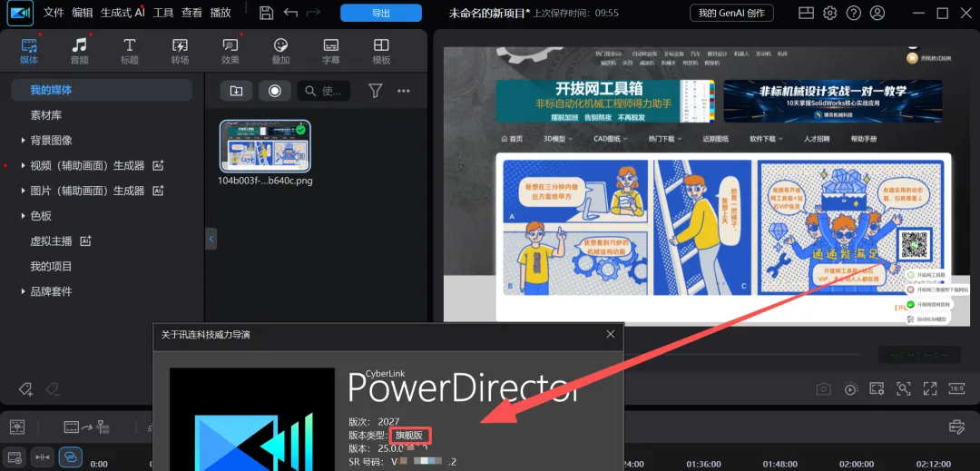Click the PowerDirector logo icon at top left
The height and width of the screenshot is (471, 980).
pyautogui.click(x=20, y=13)
